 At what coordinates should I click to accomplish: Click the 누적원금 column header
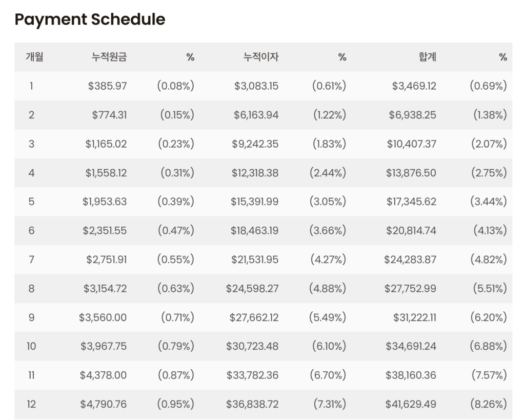click(109, 57)
